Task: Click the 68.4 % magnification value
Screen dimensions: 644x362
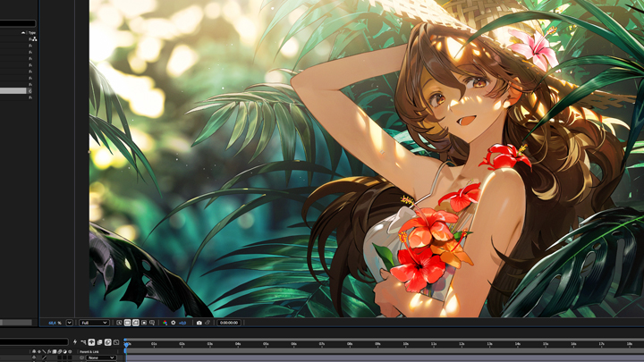Action: pos(55,323)
